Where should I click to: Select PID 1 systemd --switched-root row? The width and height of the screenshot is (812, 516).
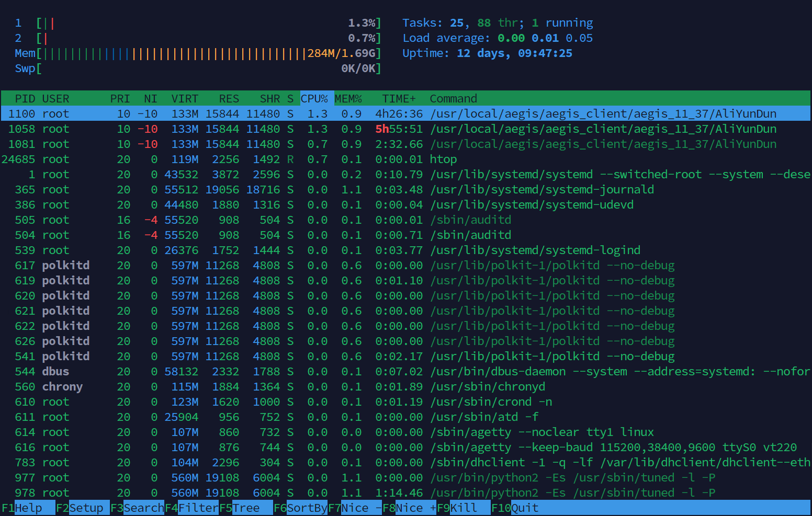point(406,175)
